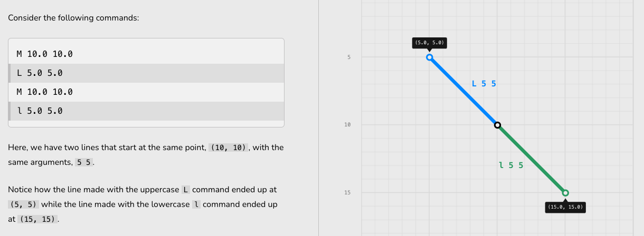The width and height of the screenshot is (644, 236).
Task: Click the green 'l 5 5' line label
Action: [511, 165]
